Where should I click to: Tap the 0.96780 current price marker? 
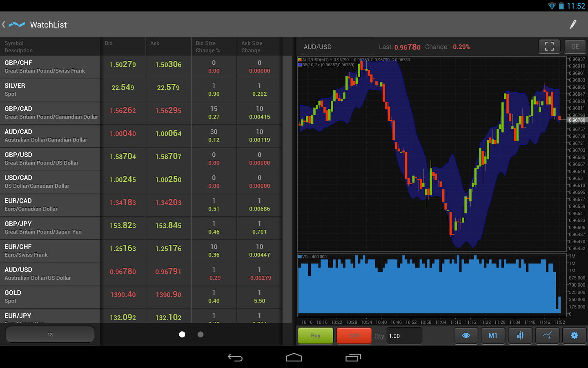(577, 120)
